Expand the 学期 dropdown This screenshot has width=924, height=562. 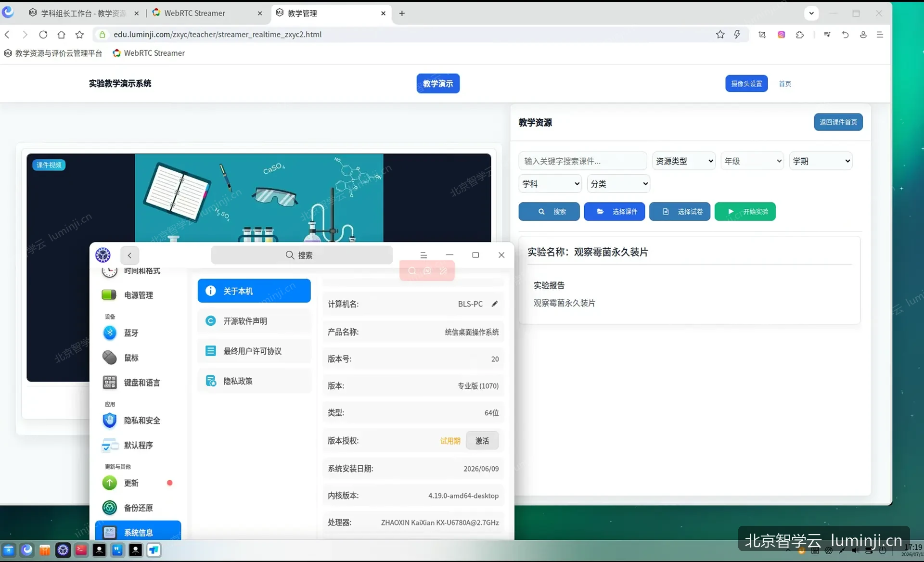coord(821,161)
